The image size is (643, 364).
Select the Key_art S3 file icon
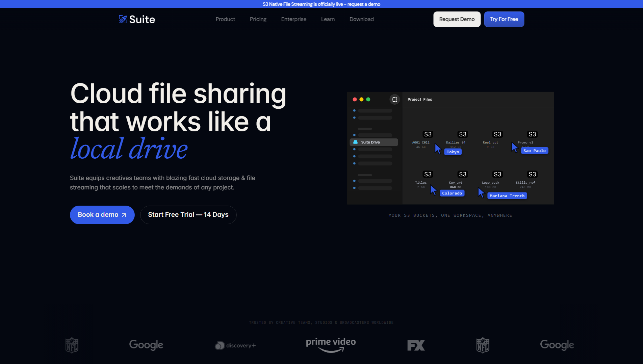(x=462, y=174)
